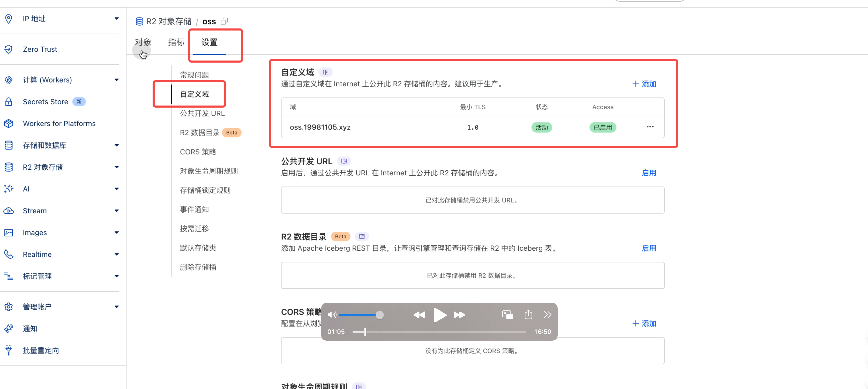Play the video
868x389 pixels.
[x=440, y=315]
